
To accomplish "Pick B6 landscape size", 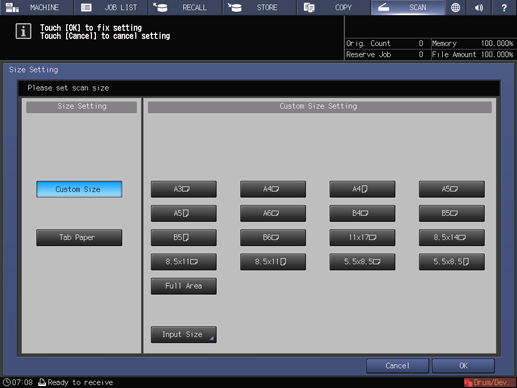I will coord(273,237).
